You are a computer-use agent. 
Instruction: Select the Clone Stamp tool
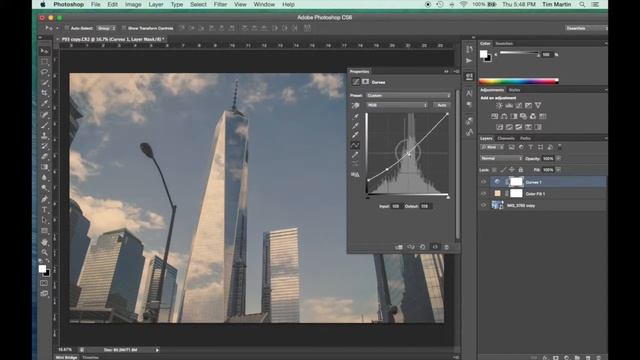(44, 136)
